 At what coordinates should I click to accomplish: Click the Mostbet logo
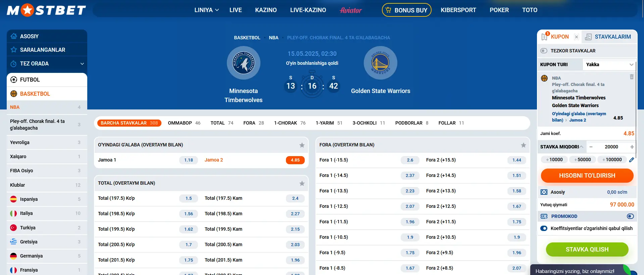(46, 10)
